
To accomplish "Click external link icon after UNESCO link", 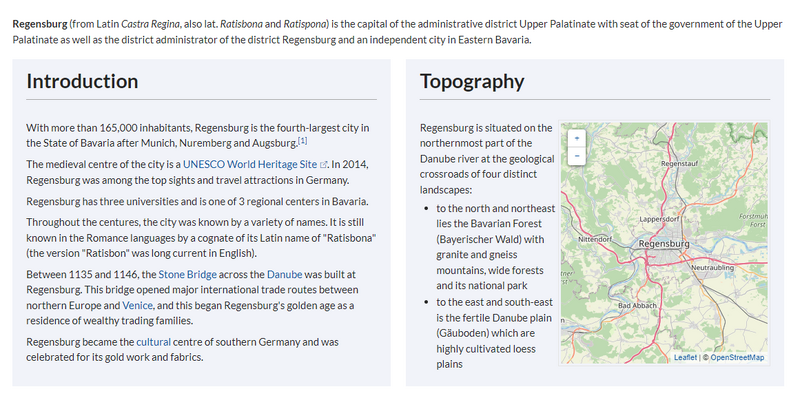I will point(323,164).
